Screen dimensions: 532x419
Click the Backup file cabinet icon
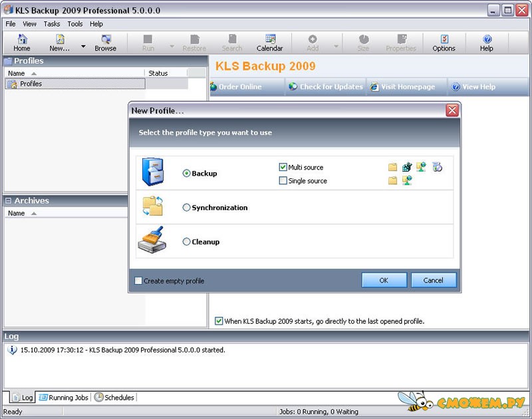153,172
